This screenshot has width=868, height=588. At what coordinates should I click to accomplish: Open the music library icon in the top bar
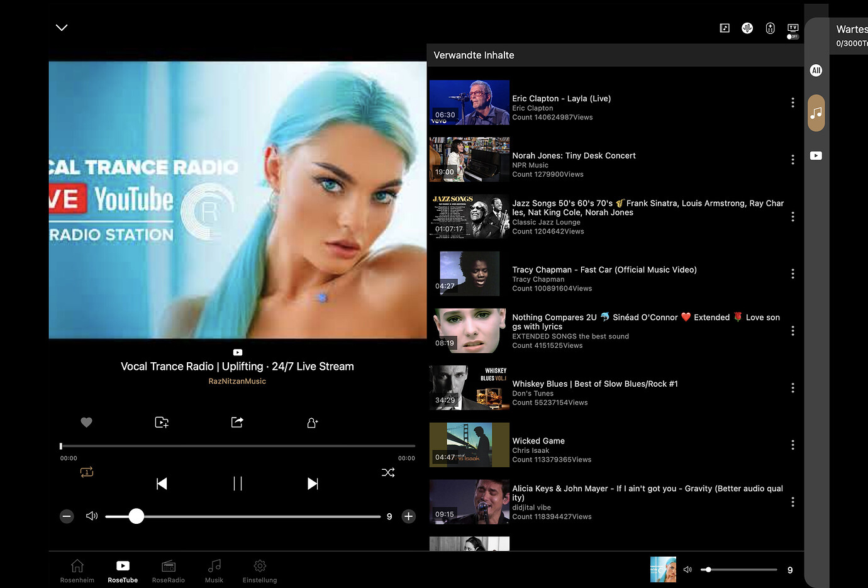[x=725, y=28]
